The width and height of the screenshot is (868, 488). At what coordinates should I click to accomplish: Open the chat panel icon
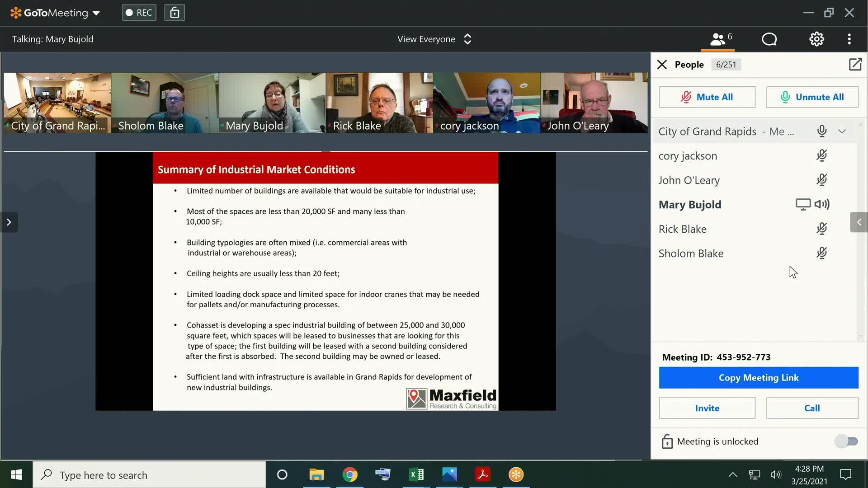(x=769, y=39)
